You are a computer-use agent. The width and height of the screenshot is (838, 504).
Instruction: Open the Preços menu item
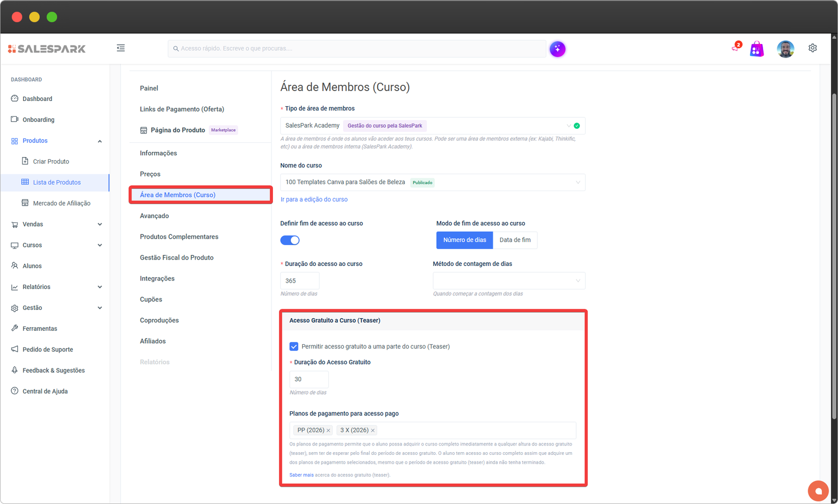pos(150,174)
